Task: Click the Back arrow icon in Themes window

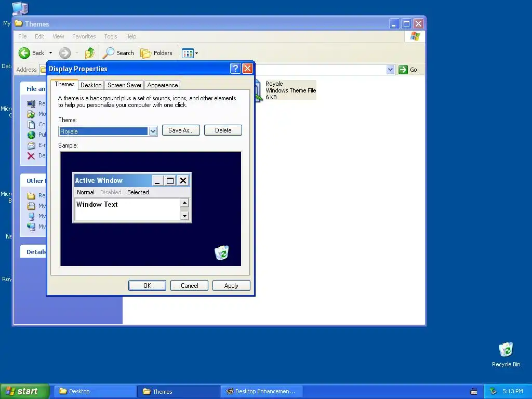Action: click(24, 53)
